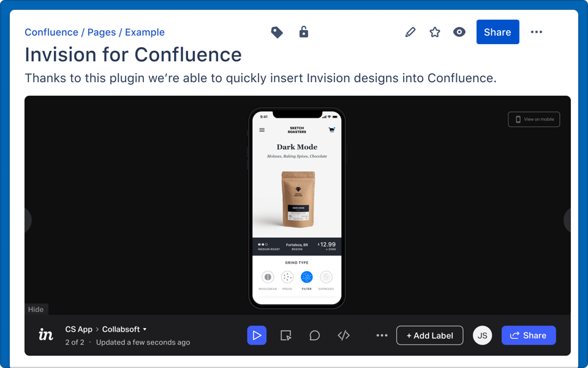588x368 pixels.
Task: Open InVision toolbar more options ellipsis
Action: pyautogui.click(x=382, y=335)
